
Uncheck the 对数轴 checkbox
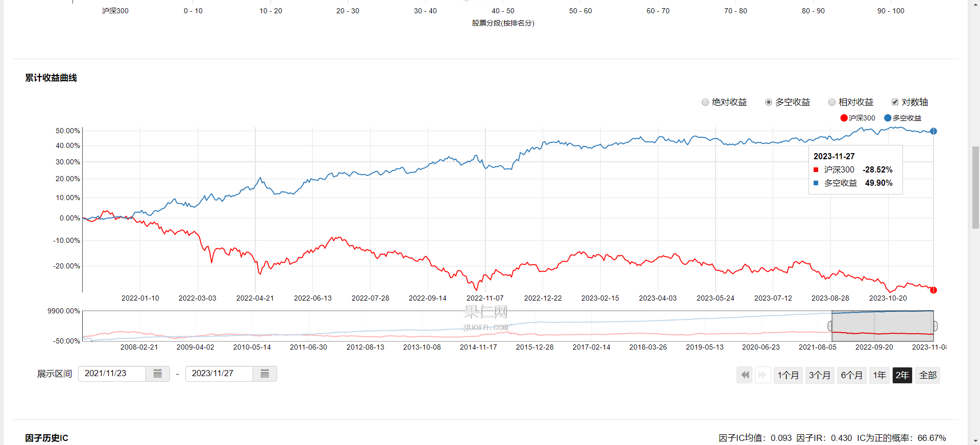895,102
